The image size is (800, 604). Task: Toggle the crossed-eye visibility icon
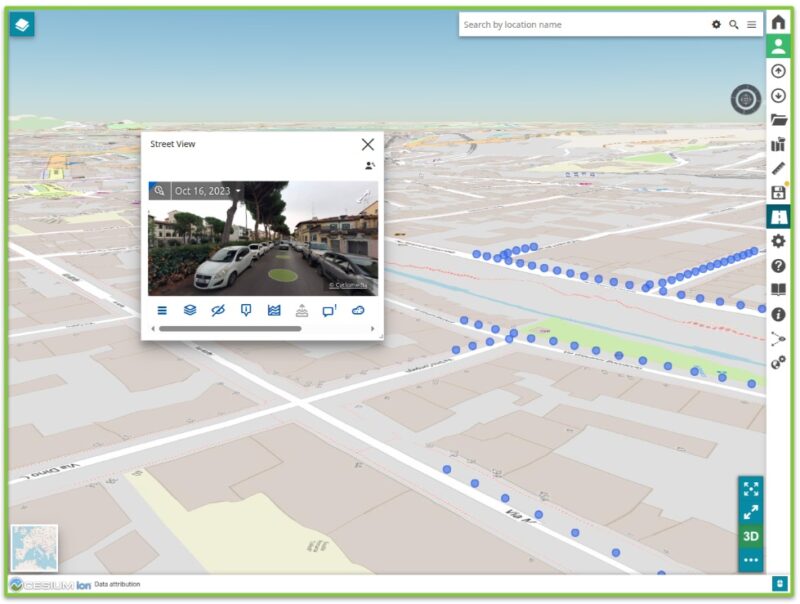coord(218,310)
